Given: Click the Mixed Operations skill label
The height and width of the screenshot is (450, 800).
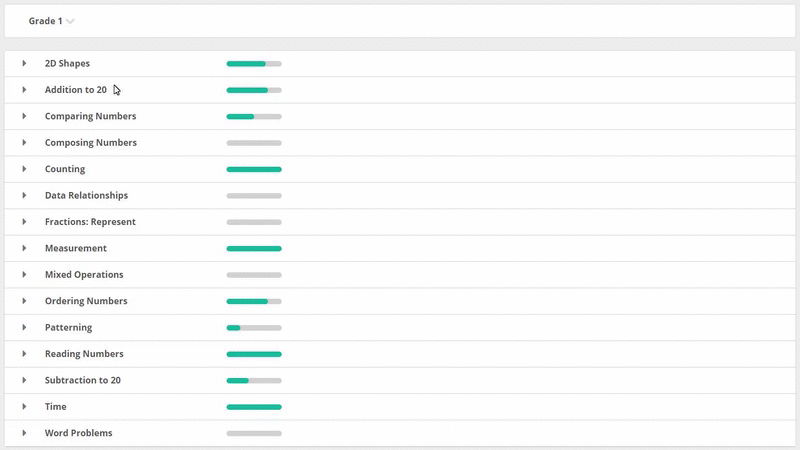Looking at the screenshot, I should coord(84,274).
